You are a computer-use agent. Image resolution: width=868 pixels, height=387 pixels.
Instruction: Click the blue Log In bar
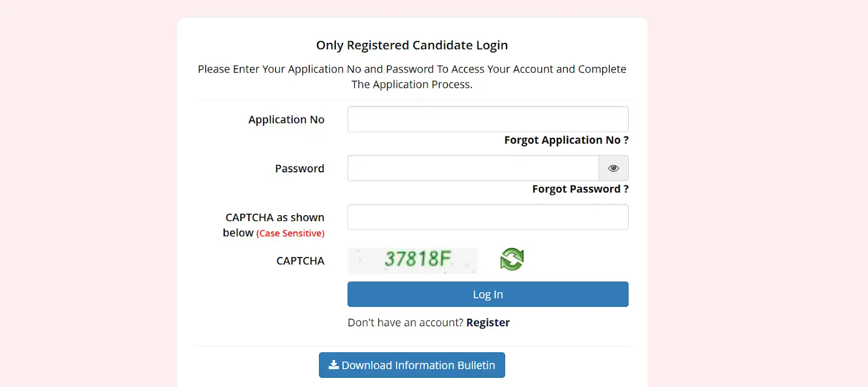pos(487,294)
